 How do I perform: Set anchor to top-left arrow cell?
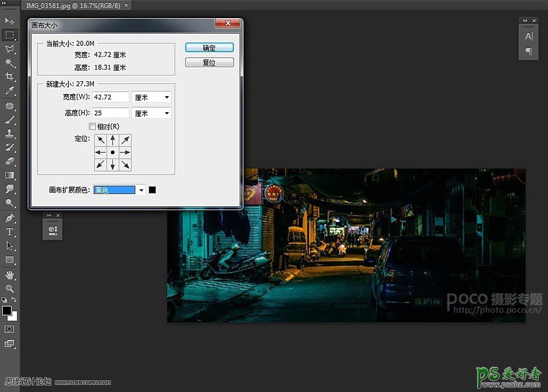click(101, 140)
